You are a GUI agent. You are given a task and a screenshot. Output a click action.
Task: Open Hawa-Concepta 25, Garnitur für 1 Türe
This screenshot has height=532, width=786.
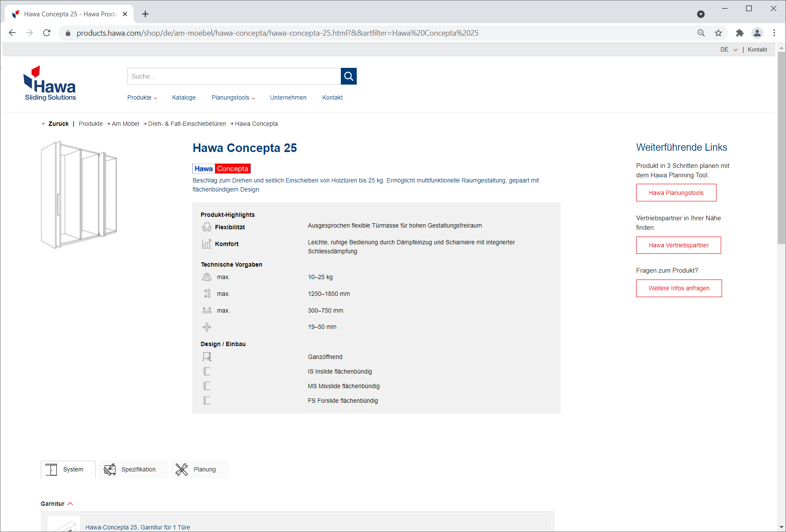[x=137, y=527]
